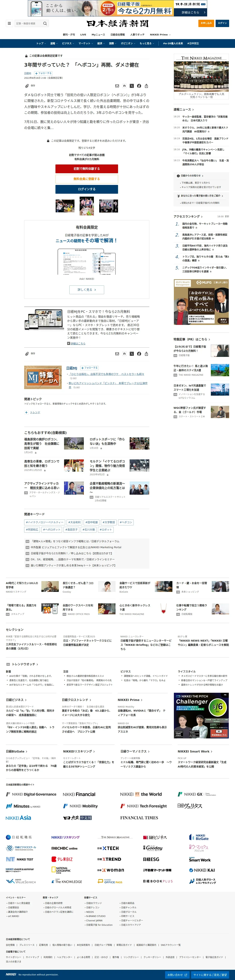Click footer お問い合わせ external link
This screenshot has width=235, height=980.
(x=177, y=975)
